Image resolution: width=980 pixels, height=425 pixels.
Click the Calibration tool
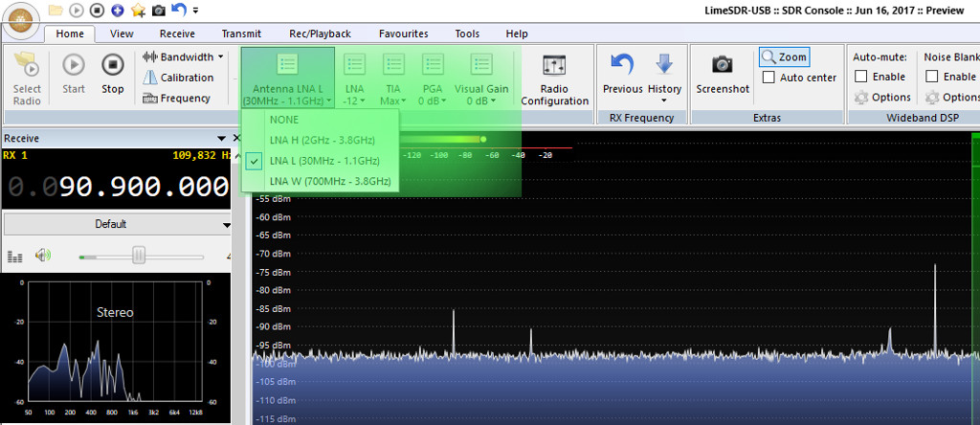tap(178, 78)
